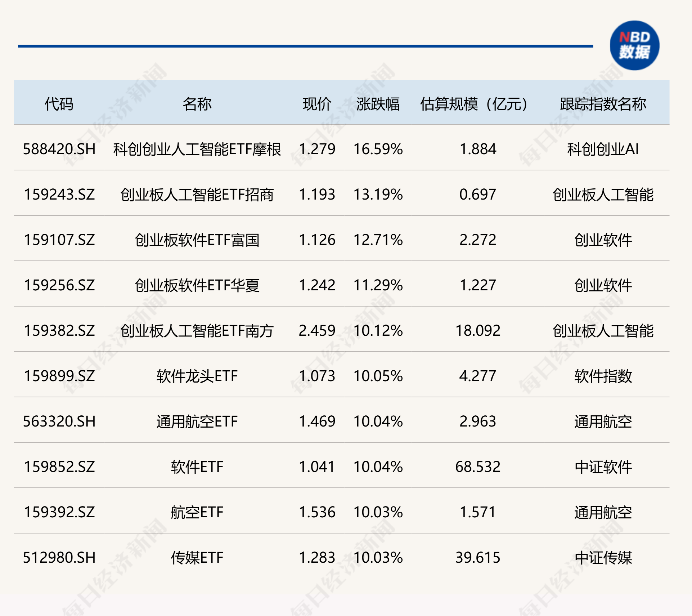Screen dimensions: 692x616
Task: Select code 588420.SH in the first row
Action: tap(59, 151)
